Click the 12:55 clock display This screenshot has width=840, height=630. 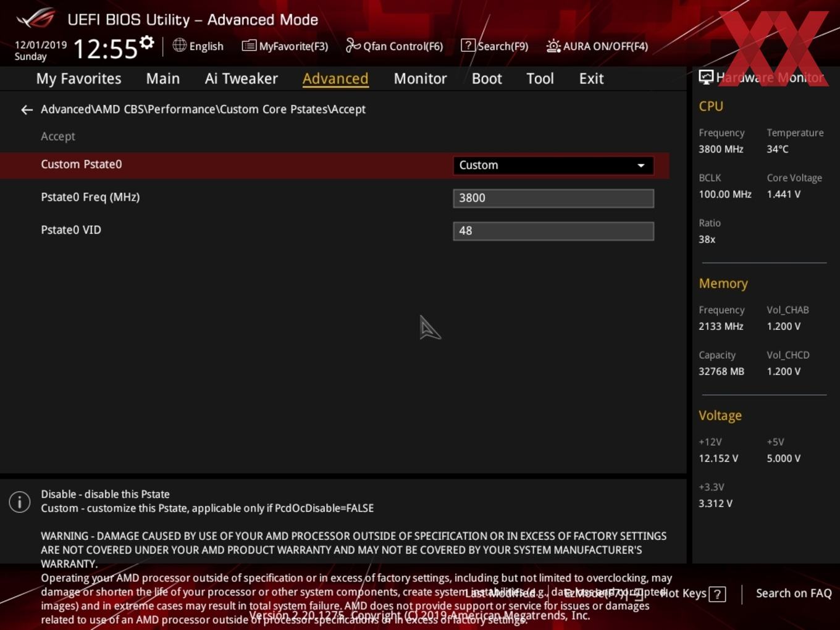point(106,48)
